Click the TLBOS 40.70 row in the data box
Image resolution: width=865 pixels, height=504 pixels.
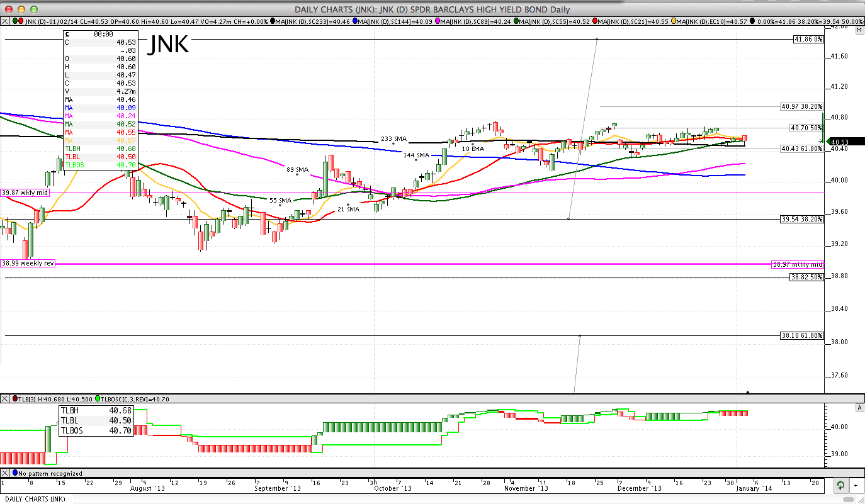101,165
